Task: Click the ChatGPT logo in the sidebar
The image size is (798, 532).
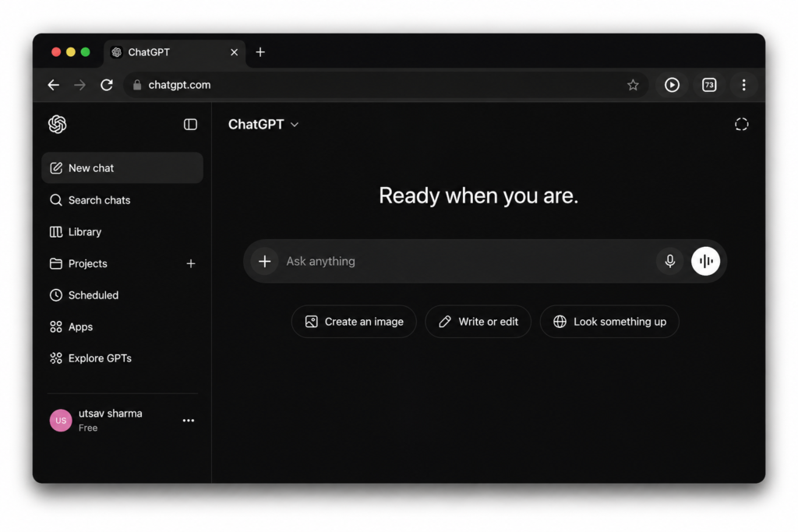Action: pyautogui.click(x=58, y=124)
